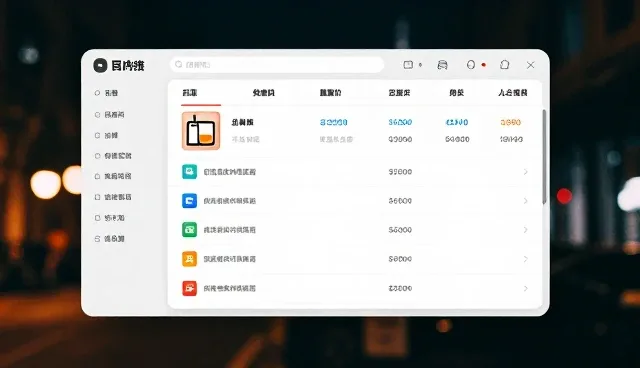This screenshot has width=640, height=368.
Task: Open the fifth sidebar menu item
Action: pyautogui.click(x=113, y=176)
